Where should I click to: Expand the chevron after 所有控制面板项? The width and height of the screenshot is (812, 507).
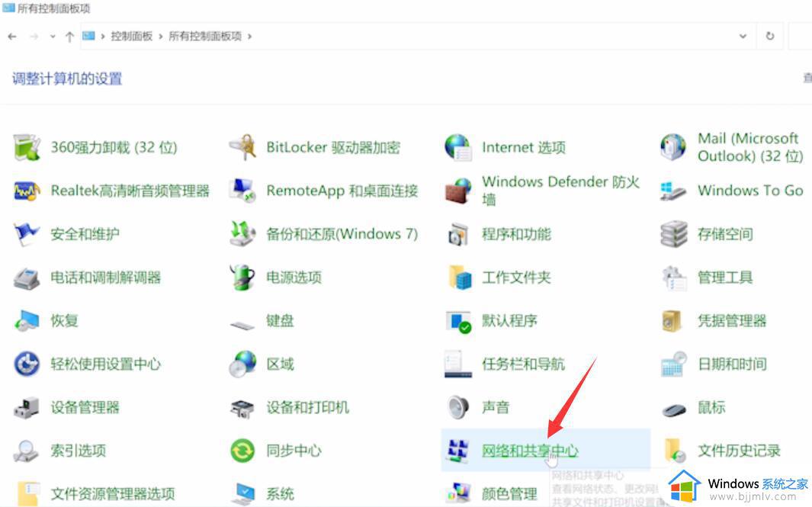[x=249, y=37]
